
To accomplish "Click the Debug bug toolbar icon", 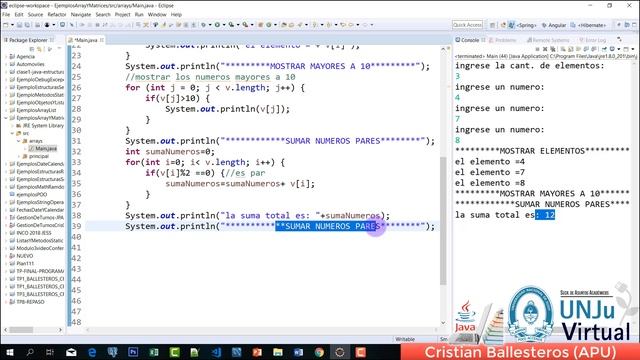I will tap(204, 25).
